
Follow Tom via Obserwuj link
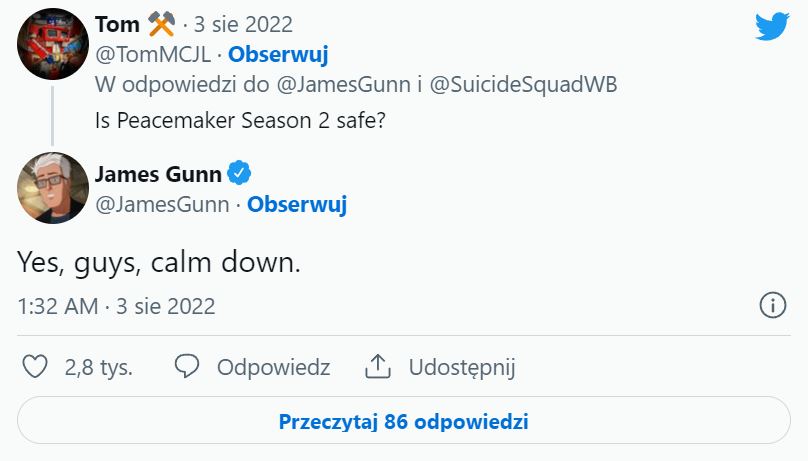coord(278,54)
